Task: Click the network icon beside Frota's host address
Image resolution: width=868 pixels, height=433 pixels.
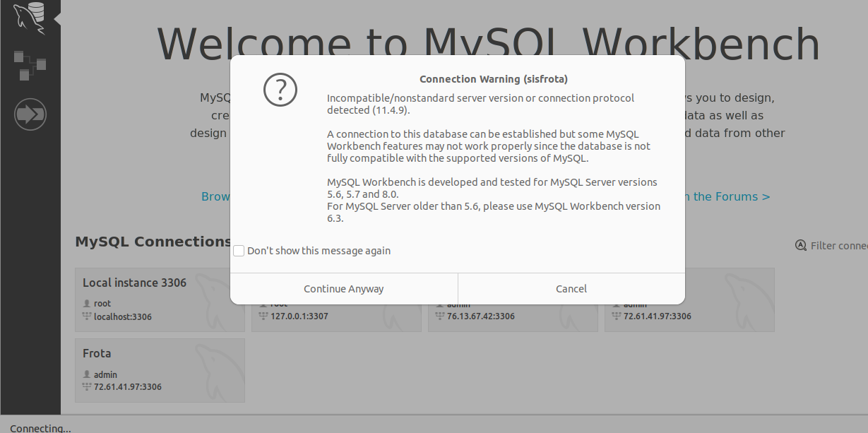Action: tap(87, 387)
